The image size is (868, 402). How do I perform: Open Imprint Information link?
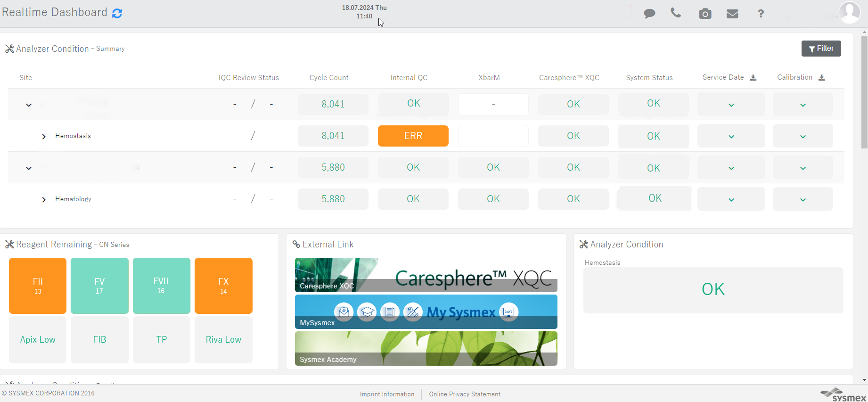[x=387, y=394]
